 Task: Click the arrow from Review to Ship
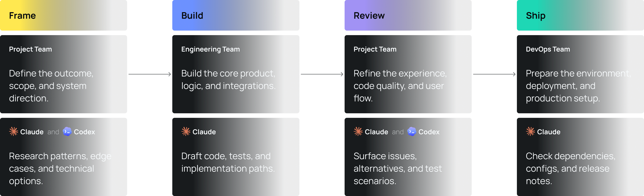click(494, 74)
